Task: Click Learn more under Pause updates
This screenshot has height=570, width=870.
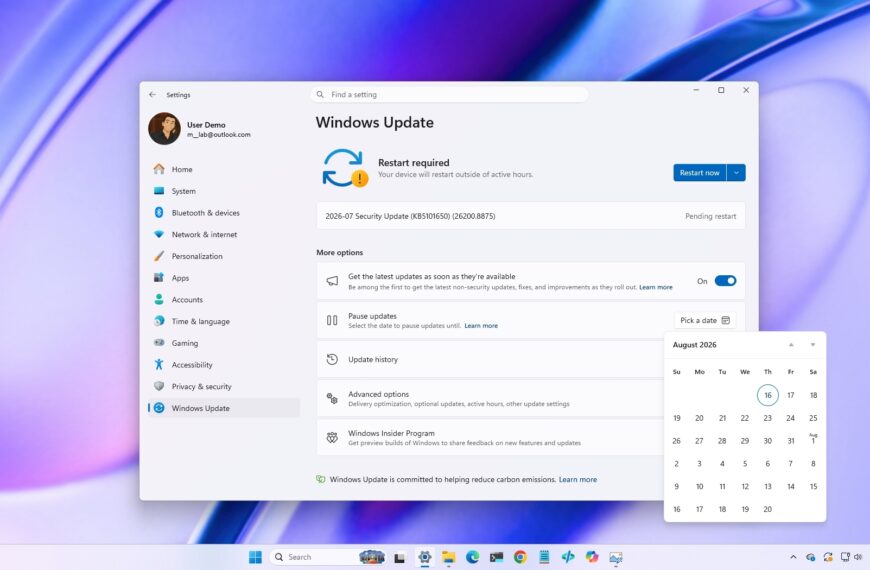Action: click(481, 326)
